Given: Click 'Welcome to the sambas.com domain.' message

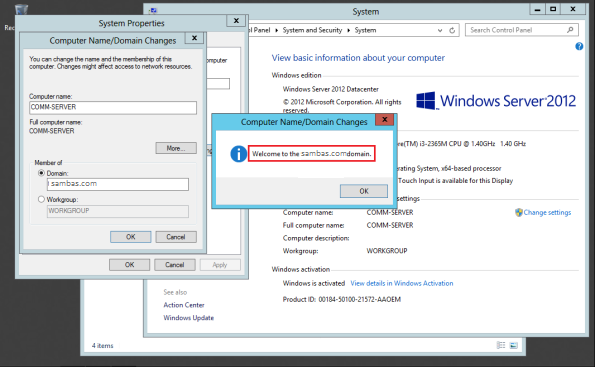Looking at the screenshot, I should coord(312,154).
